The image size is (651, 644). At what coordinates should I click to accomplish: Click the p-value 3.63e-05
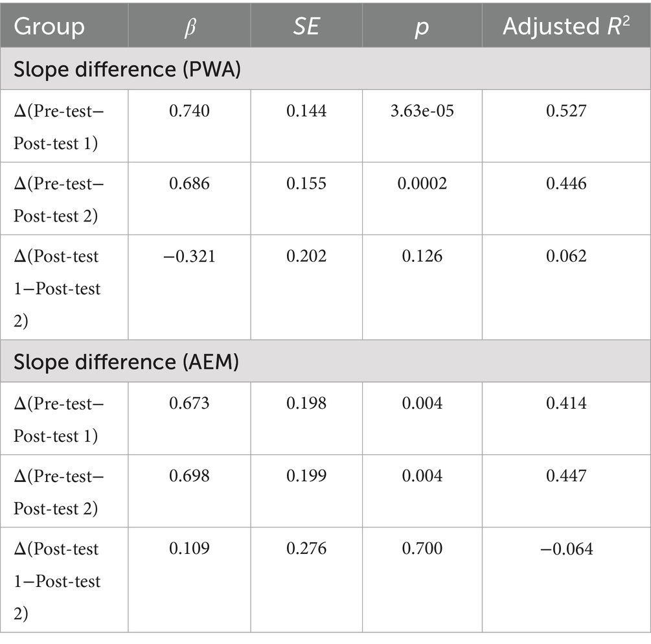coord(422,111)
